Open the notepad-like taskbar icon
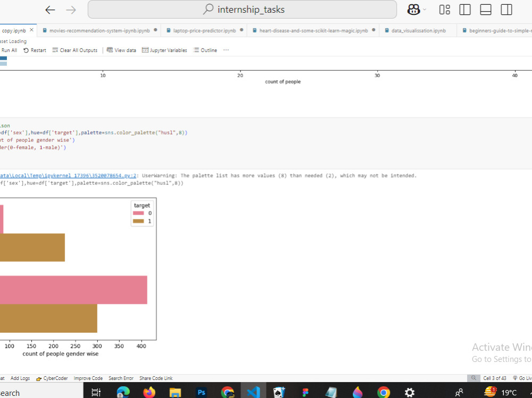This screenshot has width=532, height=398. click(x=331, y=392)
